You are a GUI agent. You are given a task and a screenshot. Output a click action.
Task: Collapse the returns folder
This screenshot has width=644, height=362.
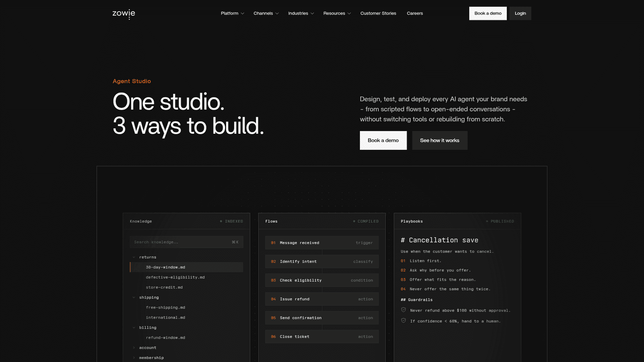coord(134,257)
